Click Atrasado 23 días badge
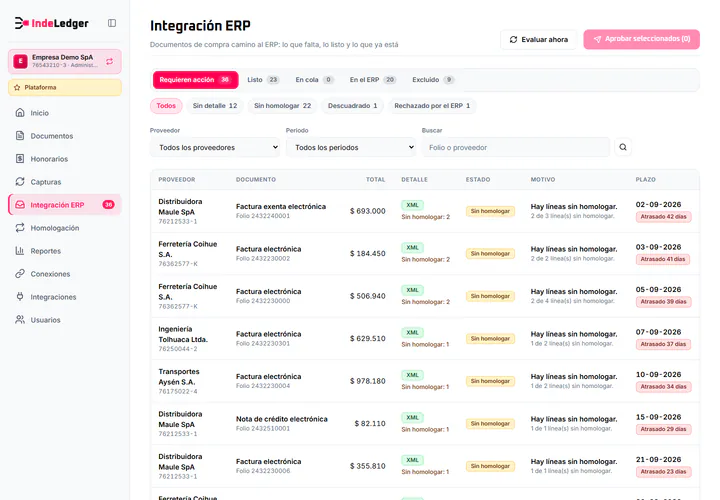Image resolution: width=720 pixels, height=500 pixels. pyautogui.click(x=664, y=472)
